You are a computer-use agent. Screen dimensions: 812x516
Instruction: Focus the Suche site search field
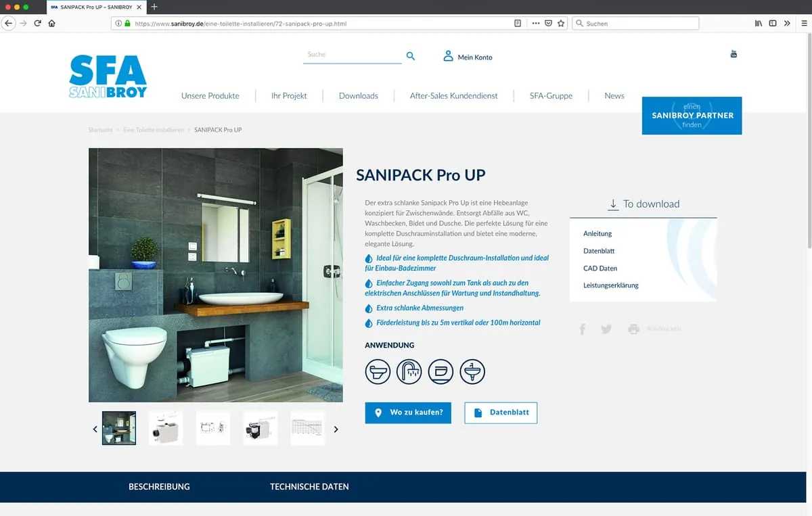point(352,55)
